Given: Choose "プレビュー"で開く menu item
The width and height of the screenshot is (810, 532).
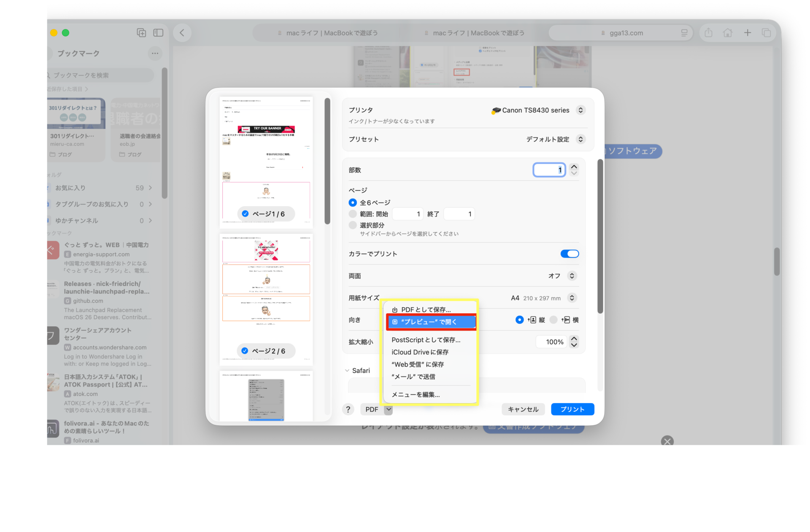Looking at the screenshot, I should coord(432,322).
